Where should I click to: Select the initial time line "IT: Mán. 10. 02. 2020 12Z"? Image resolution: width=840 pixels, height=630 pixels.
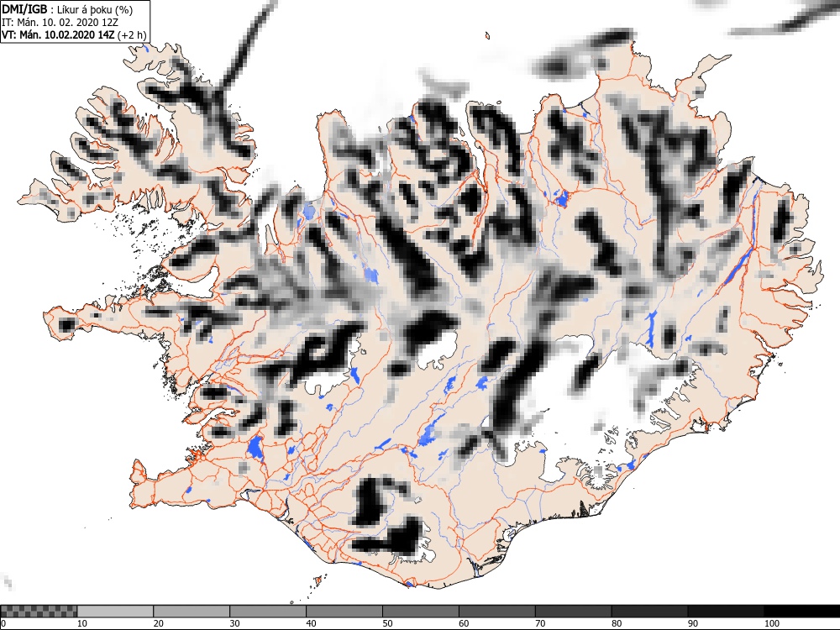(60, 23)
